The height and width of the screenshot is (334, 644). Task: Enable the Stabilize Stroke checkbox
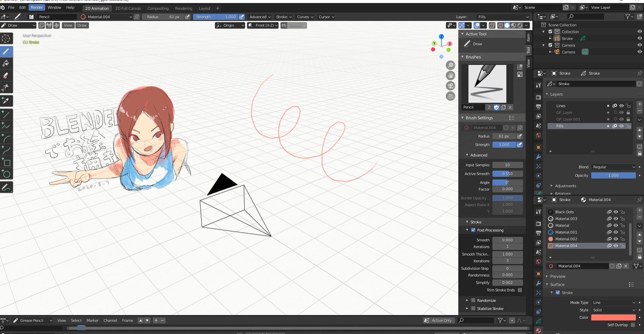[473, 309]
